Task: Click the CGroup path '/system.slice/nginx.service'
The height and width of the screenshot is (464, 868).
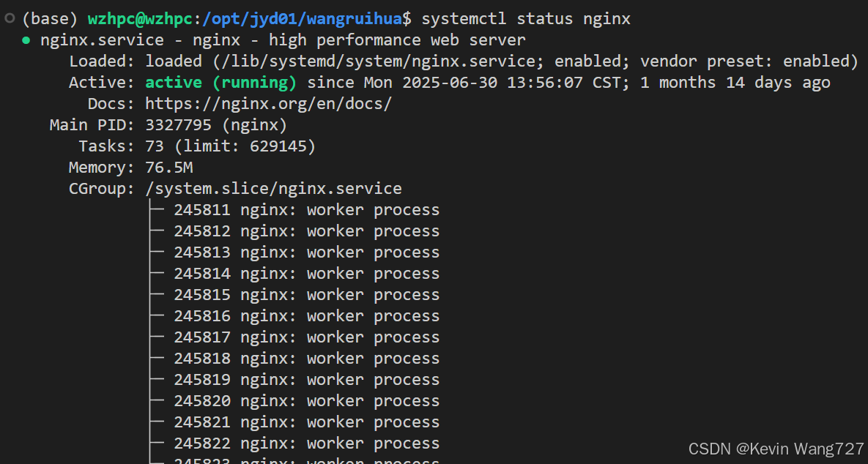Action: pyautogui.click(x=273, y=189)
